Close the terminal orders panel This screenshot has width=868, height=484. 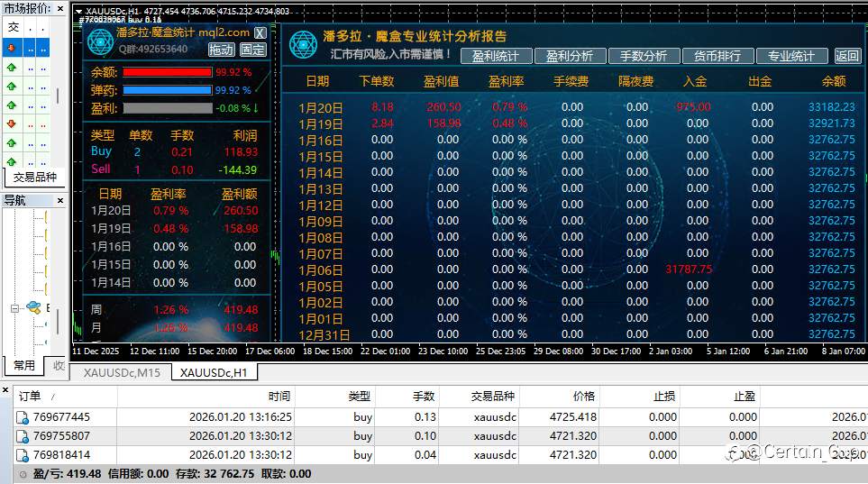5,390
